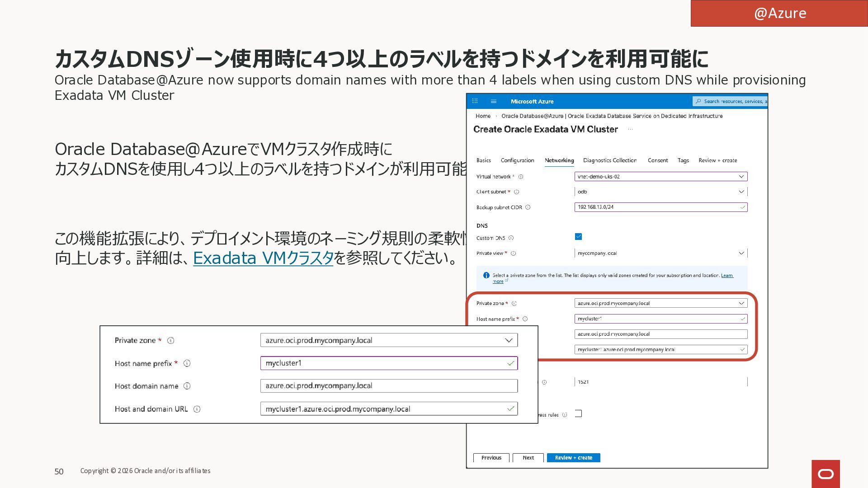
Task: Switch to the Configuration tab
Action: pos(517,160)
